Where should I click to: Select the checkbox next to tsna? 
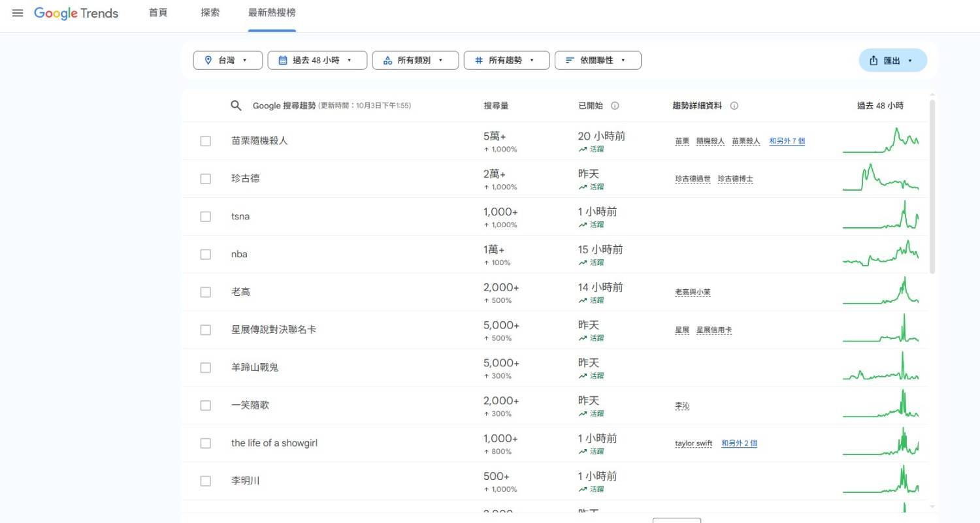(206, 217)
